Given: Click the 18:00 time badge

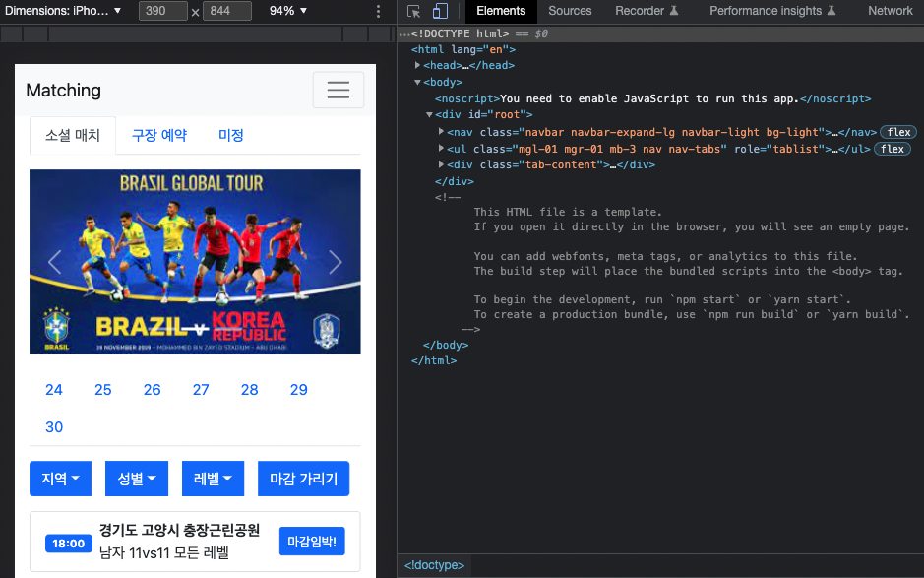Looking at the screenshot, I should [x=68, y=544].
